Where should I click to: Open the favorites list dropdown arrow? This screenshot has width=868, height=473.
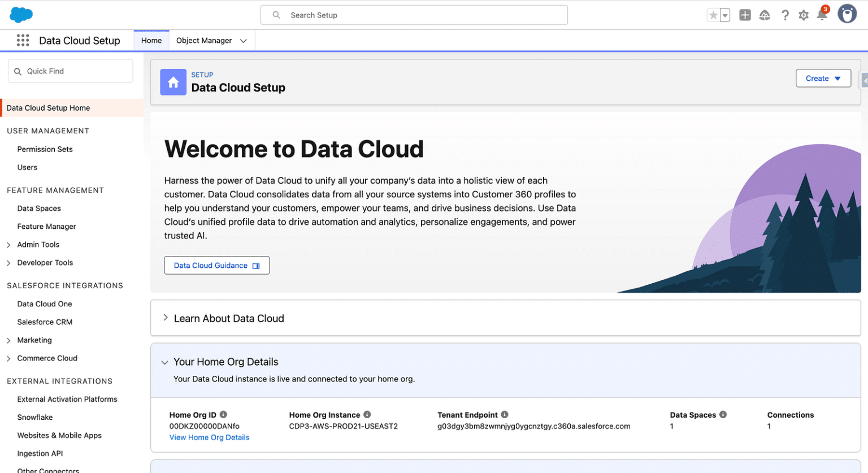[725, 15]
